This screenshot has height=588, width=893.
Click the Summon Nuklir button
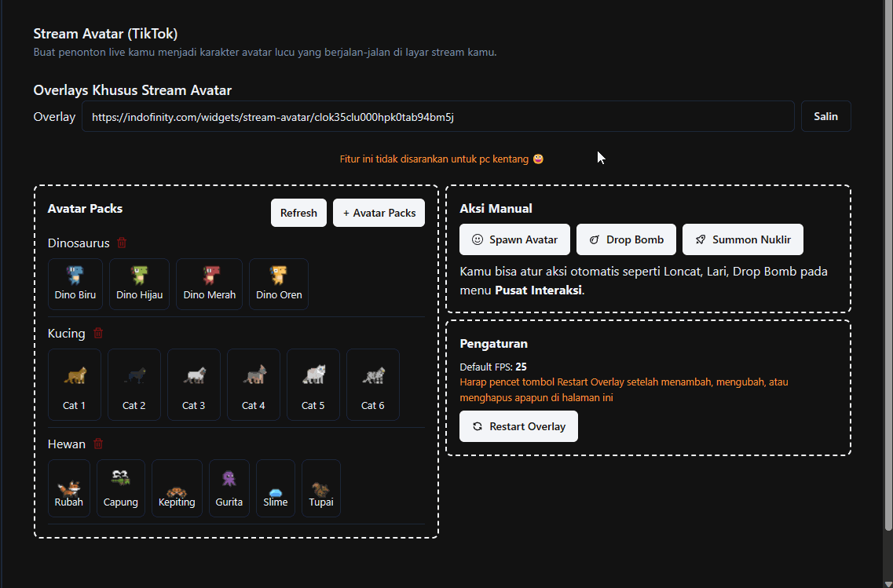742,239
